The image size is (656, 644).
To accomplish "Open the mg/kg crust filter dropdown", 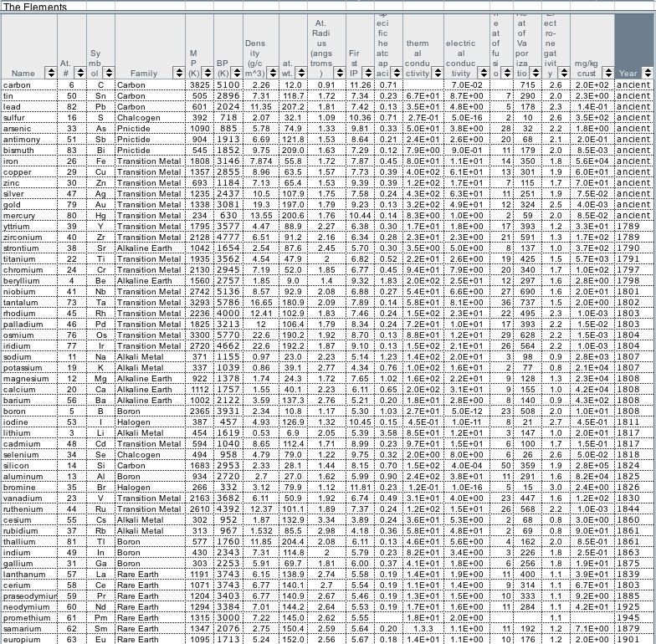I will click(607, 74).
